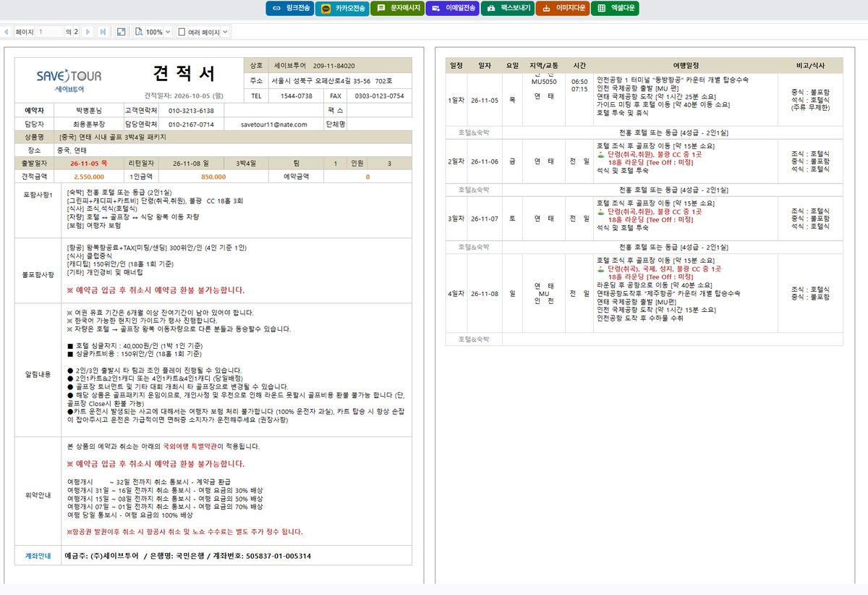
Task: Click the SAVE TOUR logo
Action: coord(69,80)
